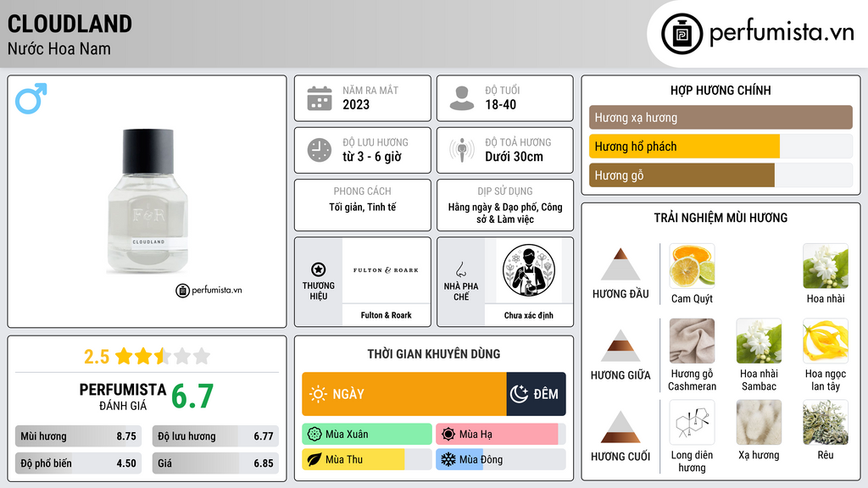
Task: Click the Fulton & Roark brand name
Action: 386,315
